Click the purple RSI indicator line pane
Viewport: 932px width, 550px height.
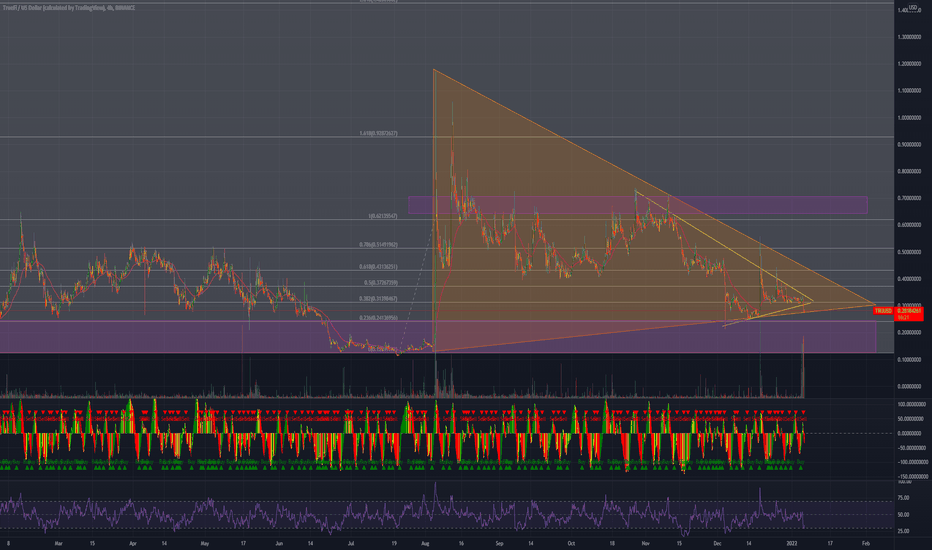click(447, 508)
